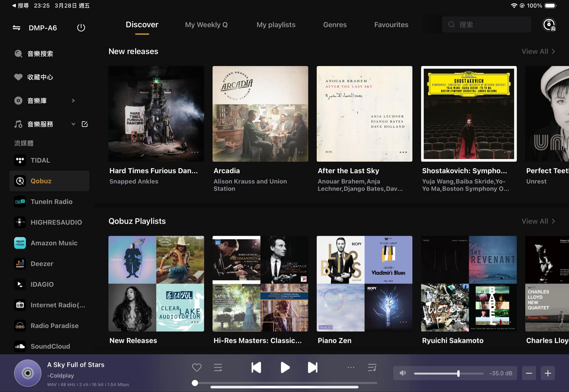Viewport: 569px width, 392px height.
Task: Adjust the volume slider handle
Action: point(458,373)
